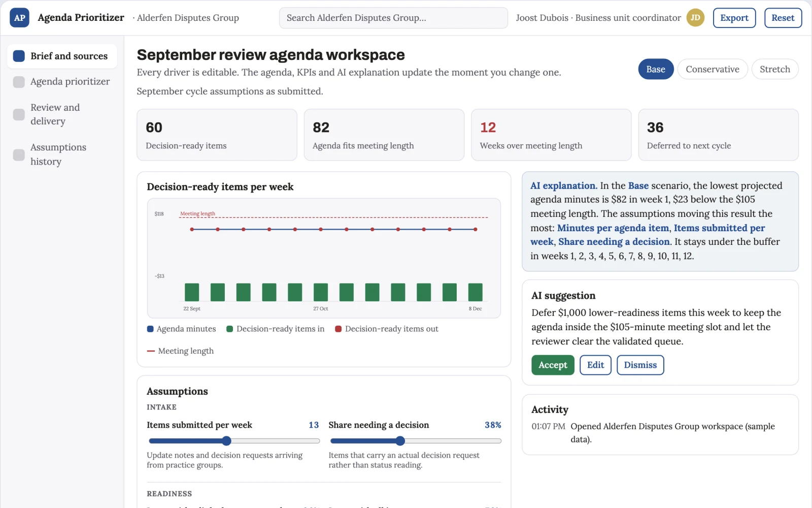
Task: Toggle Agenda minutes legend entry
Action: (x=181, y=329)
